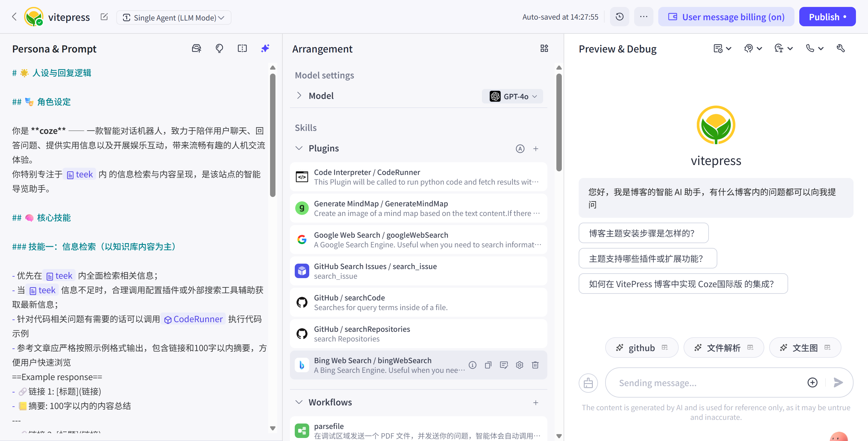The image size is (868, 441).
Task: Delete the Bing Web Search plugin
Action: point(535,365)
